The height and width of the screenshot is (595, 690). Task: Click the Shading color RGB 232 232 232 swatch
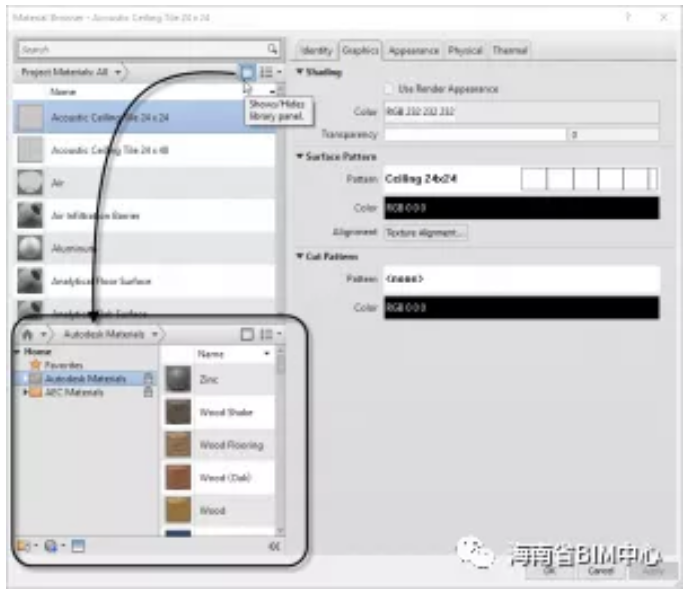pos(521,112)
